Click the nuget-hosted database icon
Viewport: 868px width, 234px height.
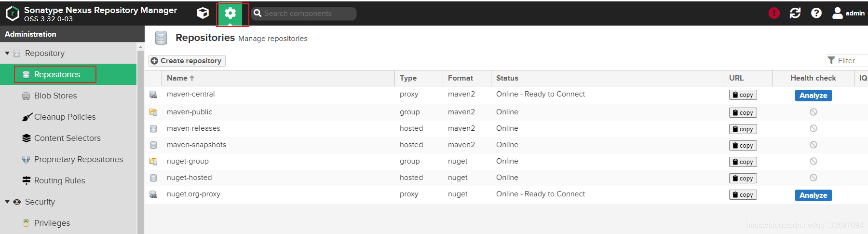153,178
